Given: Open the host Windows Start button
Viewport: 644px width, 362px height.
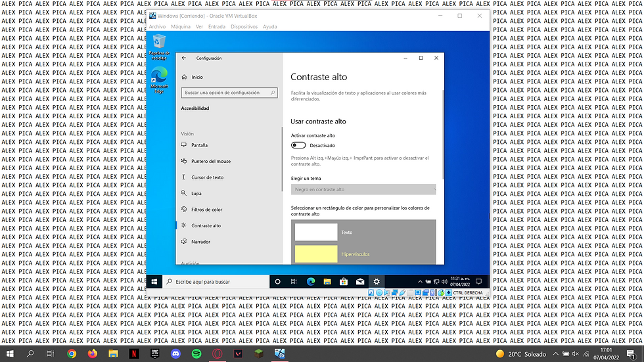Looking at the screenshot, I should 10,354.
